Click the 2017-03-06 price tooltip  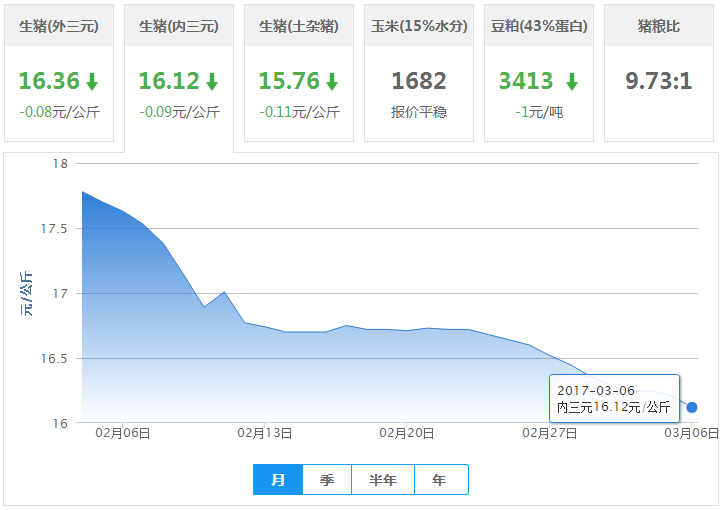[x=614, y=398]
